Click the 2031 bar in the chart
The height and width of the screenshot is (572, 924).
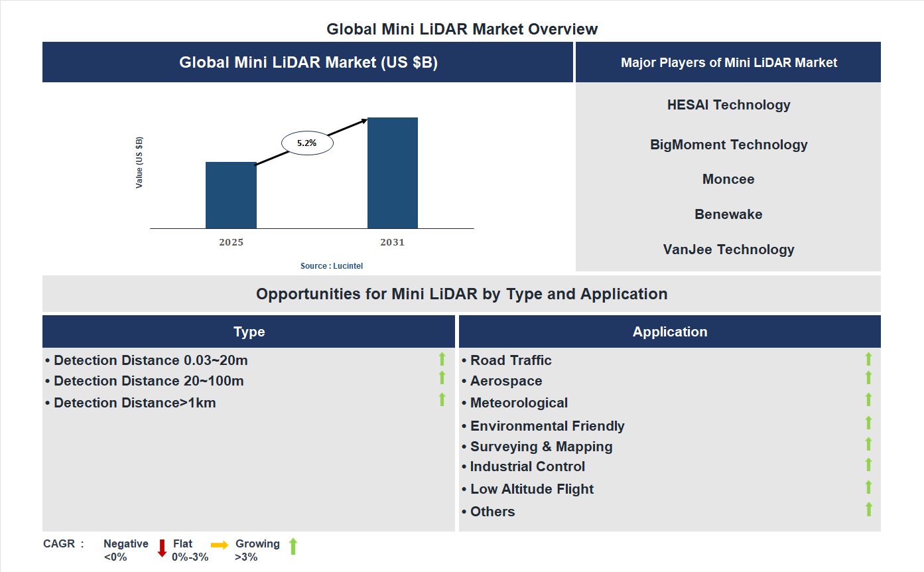(393, 173)
